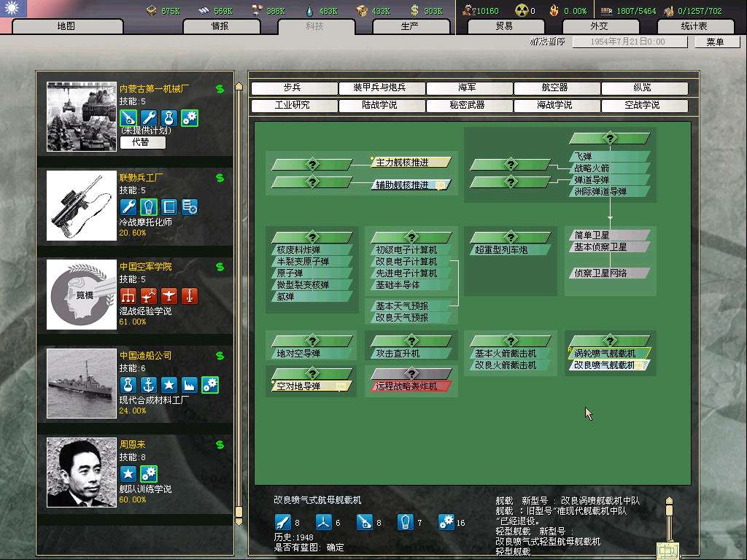Select the 空战学说 category
The height and width of the screenshot is (560, 747).
tap(645, 105)
